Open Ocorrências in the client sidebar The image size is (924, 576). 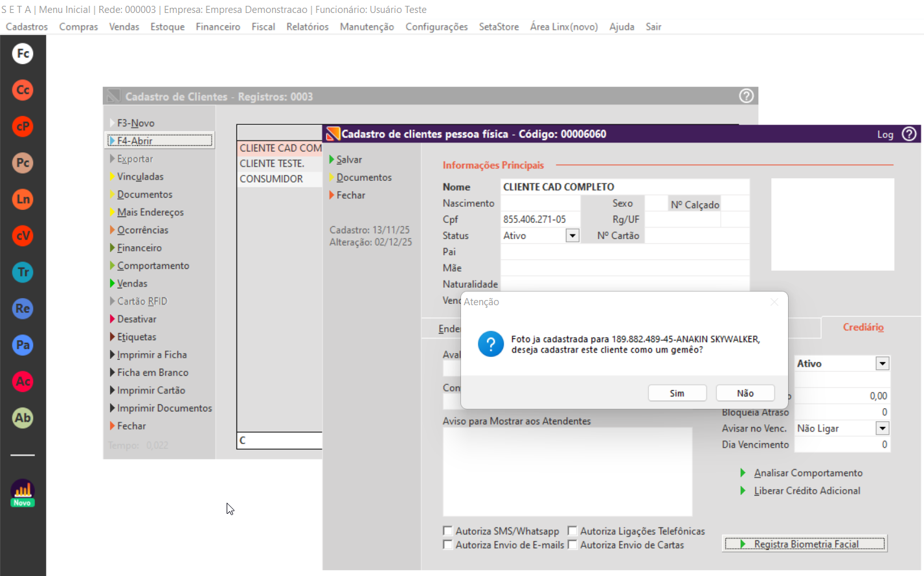(x=142, y=230)
